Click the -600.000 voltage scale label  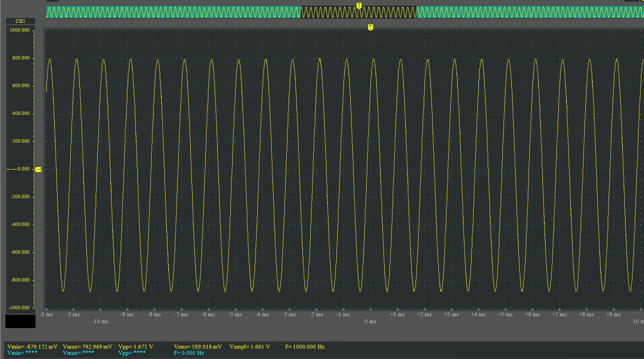(20, 252)
